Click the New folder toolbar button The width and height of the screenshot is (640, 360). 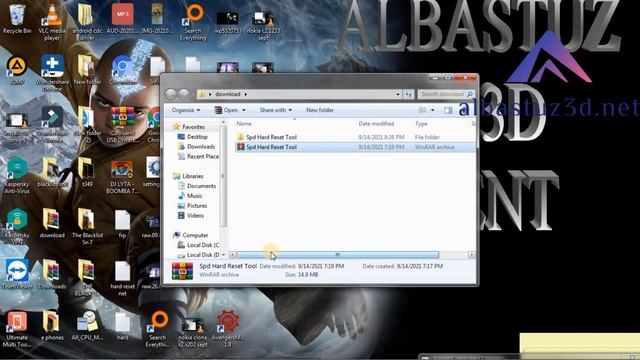point(320,110)
